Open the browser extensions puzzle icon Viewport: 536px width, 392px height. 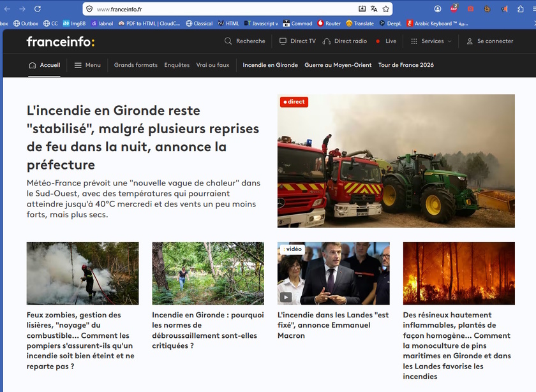click(x=520, y=9)
